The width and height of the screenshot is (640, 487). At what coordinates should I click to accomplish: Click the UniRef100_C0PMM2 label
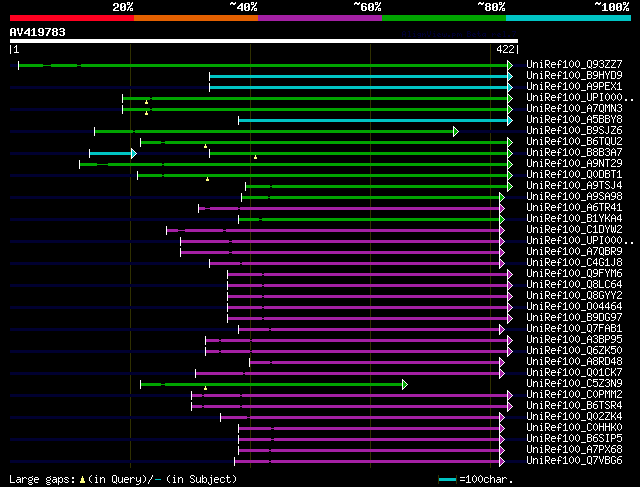tap(574, 395)
